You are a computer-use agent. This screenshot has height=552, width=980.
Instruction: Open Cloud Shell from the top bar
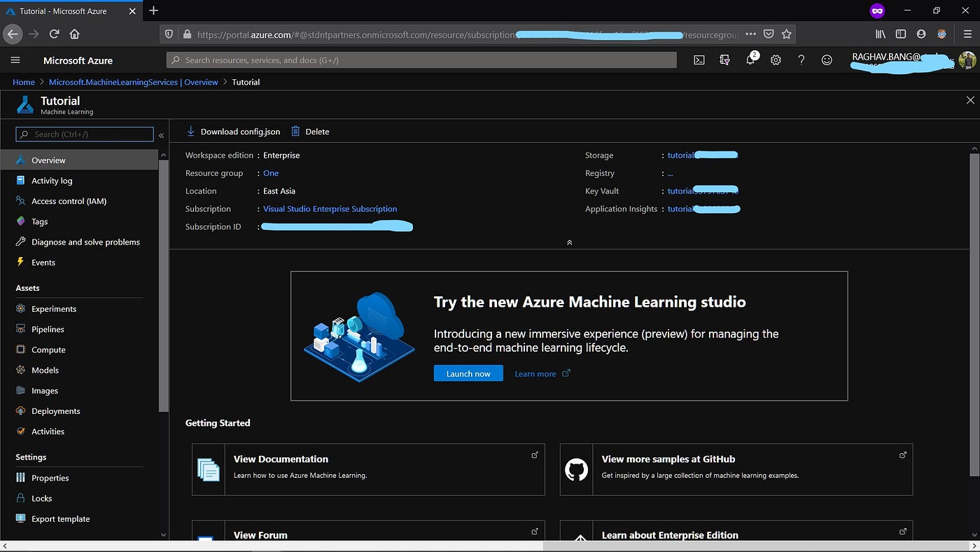pos(699,60)
